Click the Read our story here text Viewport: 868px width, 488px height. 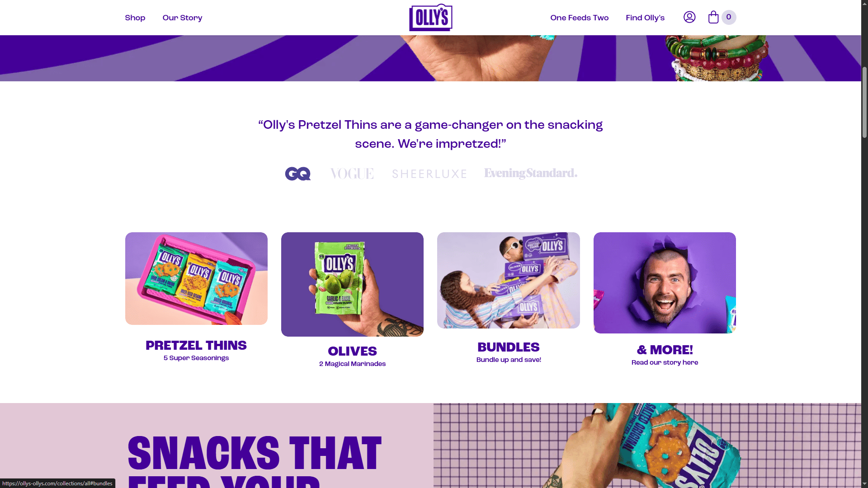point(665,362)
